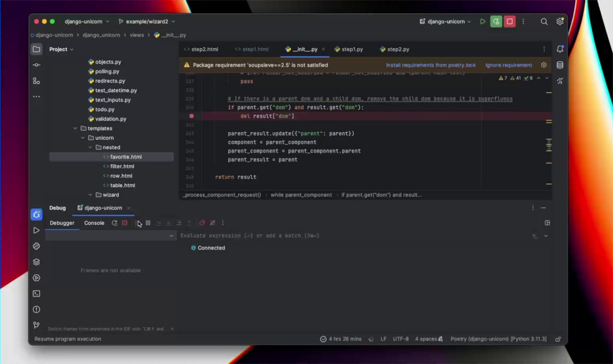Open the Database tool window
The image size is (613, 364).
click(560, 65)
